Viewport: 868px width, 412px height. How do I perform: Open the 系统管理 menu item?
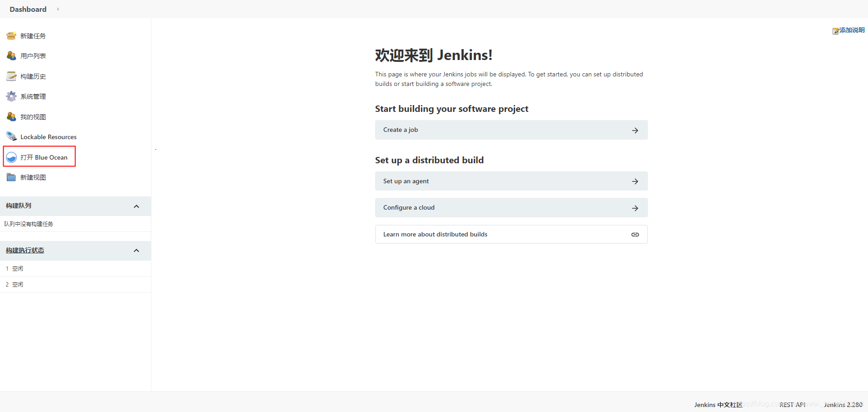(x=33, y=96)
